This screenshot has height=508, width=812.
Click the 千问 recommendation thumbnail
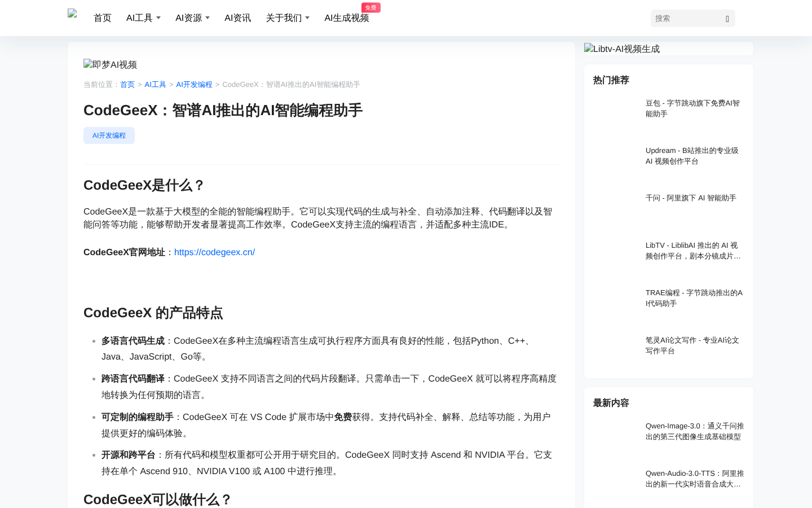[x=616, y=209]
